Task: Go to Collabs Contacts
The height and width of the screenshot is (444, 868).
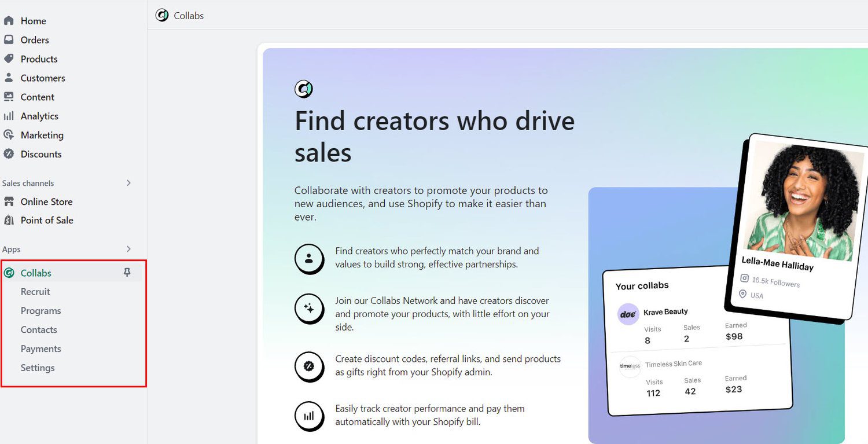Action: tap(39, 330)
